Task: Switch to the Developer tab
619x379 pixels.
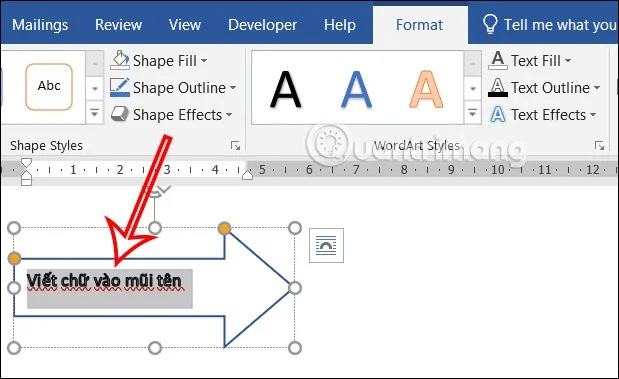Action: [263, 25]
